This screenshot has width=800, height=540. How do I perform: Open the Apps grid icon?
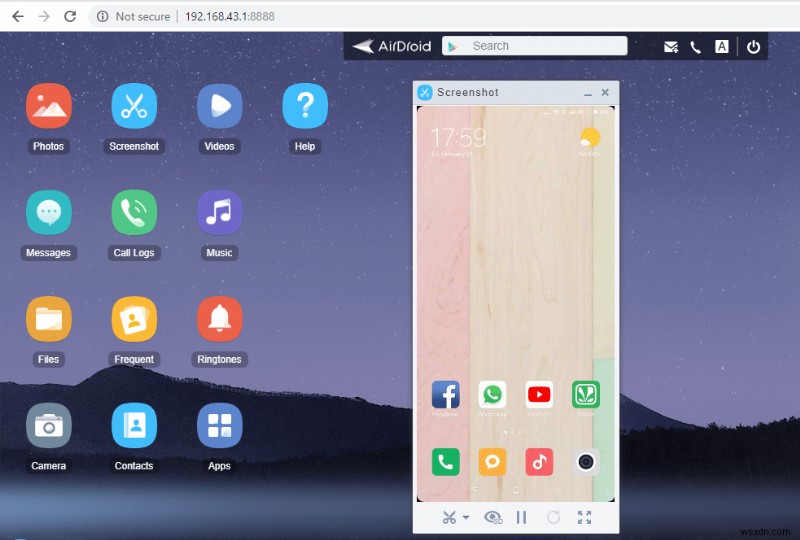[x=219, y=426]
